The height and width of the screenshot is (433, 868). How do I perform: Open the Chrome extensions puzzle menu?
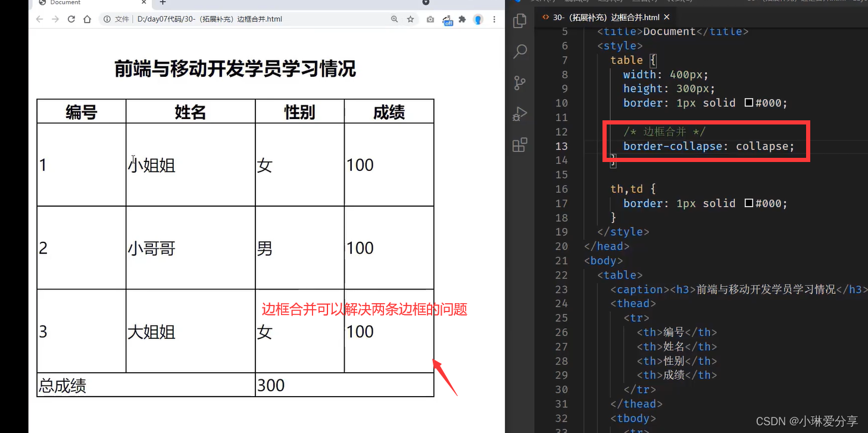click(462, 20)
